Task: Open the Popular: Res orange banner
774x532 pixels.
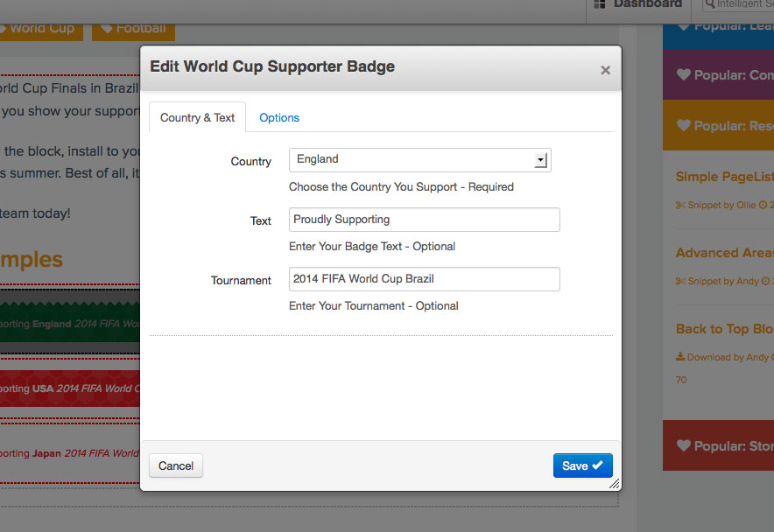Action: pyautogui.click(x=718, y=125)
